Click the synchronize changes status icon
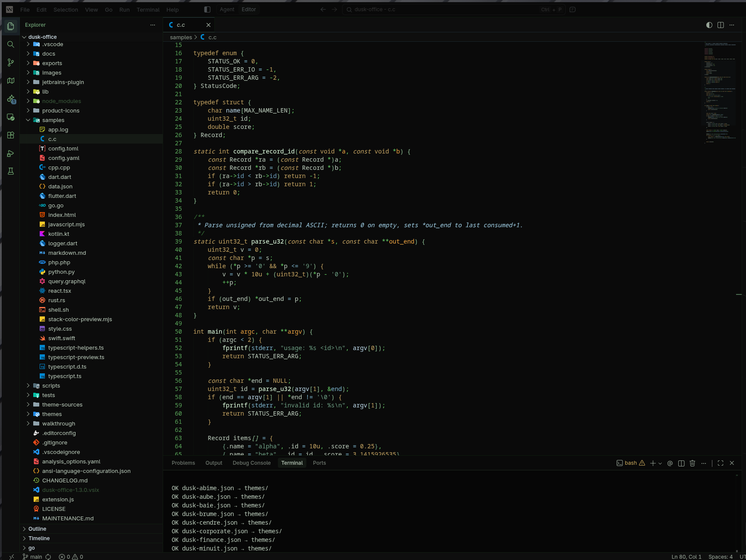 [48, 557]
